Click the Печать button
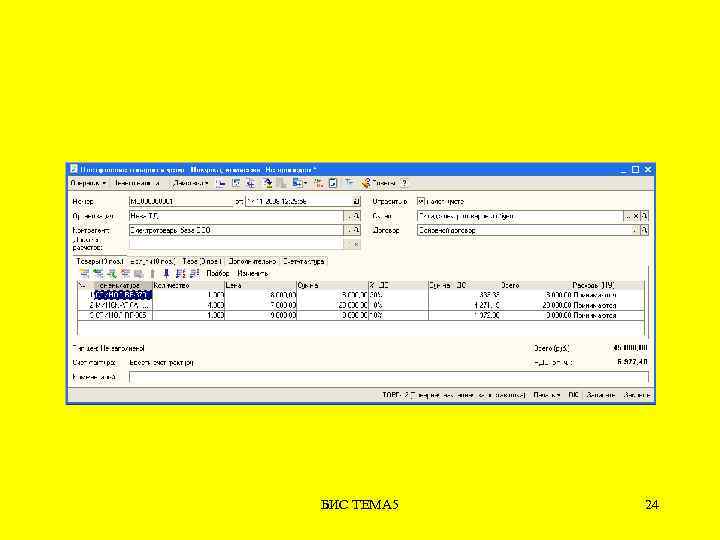 click(546, 395)
